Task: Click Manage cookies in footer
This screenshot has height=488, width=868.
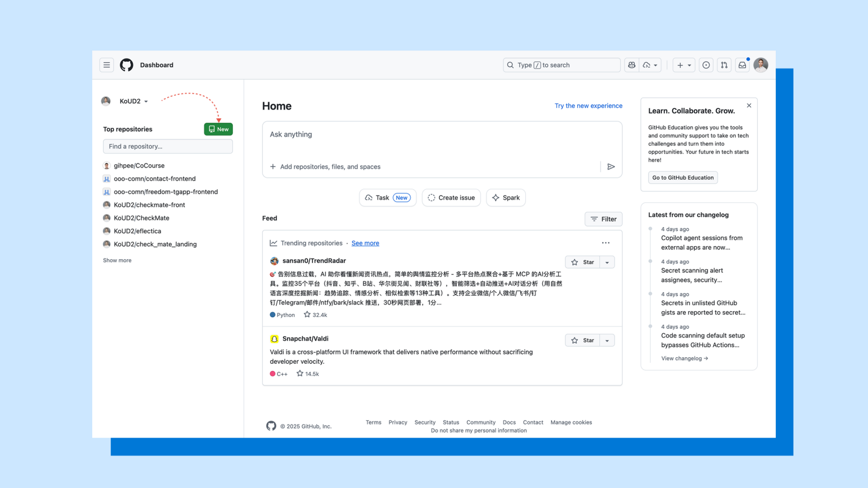Action: pyautogui.click(x=571, y=422)
